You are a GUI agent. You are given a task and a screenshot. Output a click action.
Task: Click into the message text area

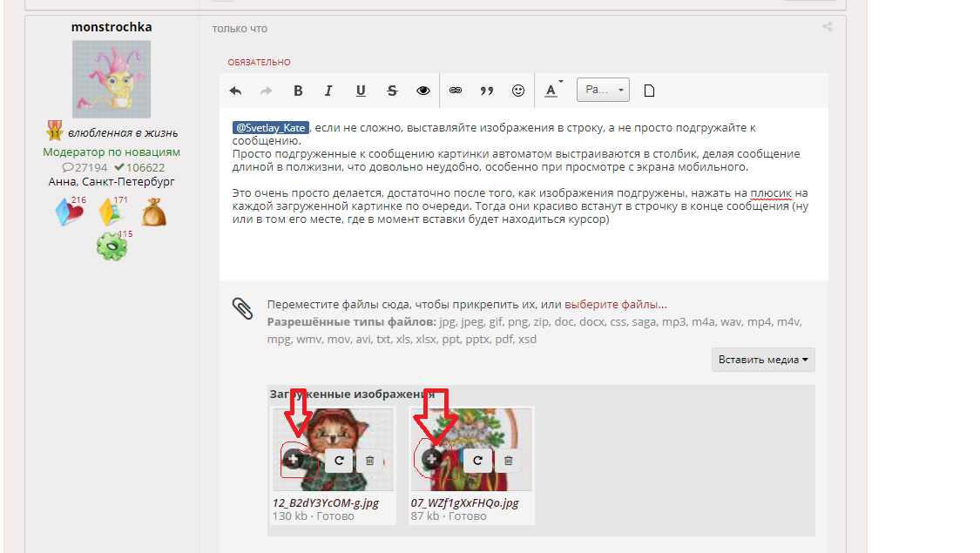click(x=523, y=248)
